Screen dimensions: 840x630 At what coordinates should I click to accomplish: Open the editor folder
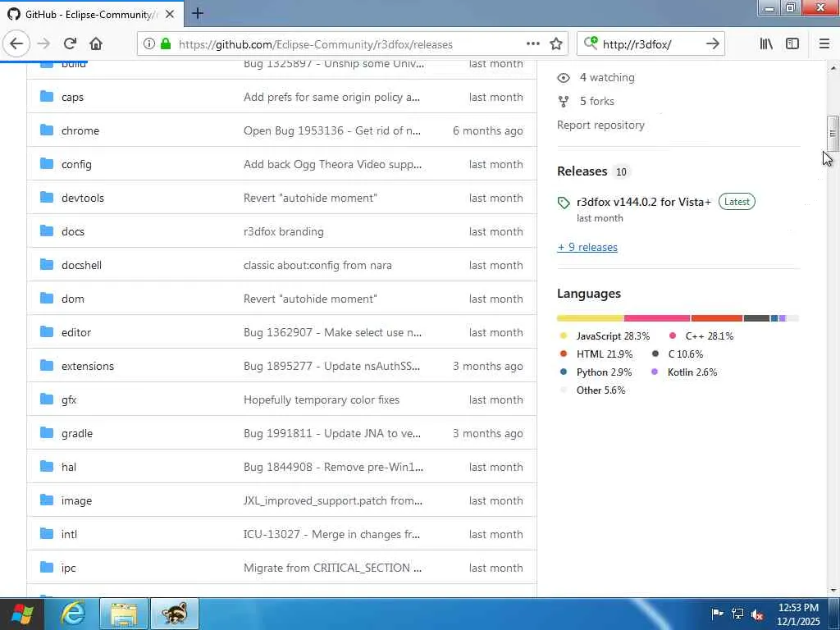point(76,332)
